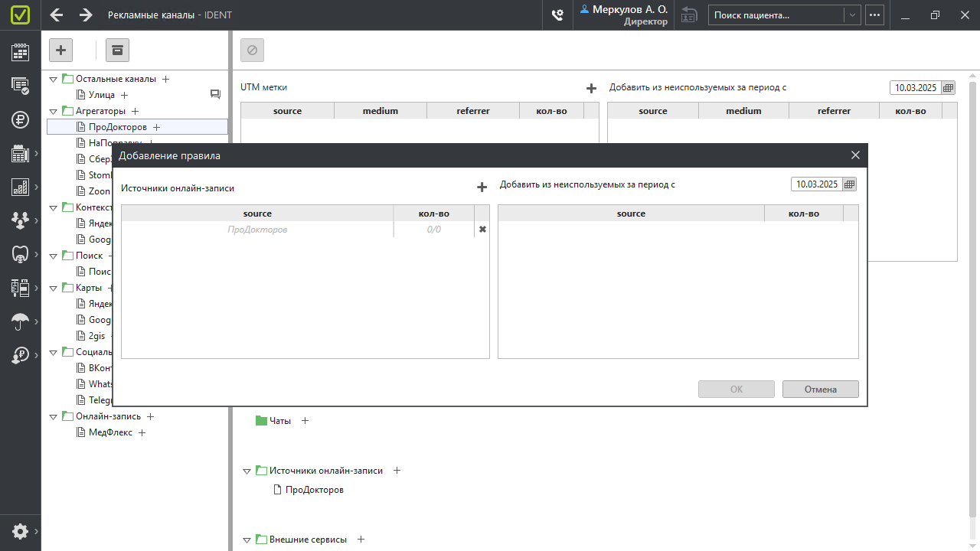Click the medium header in UTM table
Screen dimensions: 980x551
tap(381, 111)
